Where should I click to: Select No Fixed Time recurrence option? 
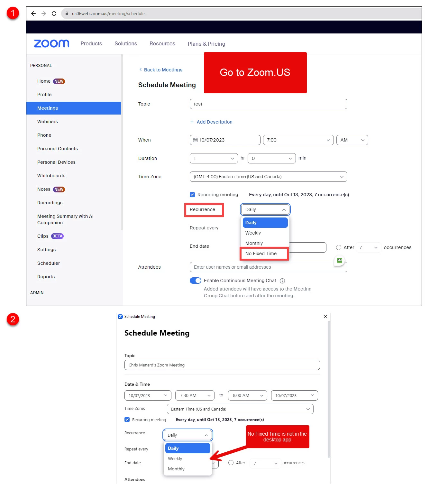pos(264,254)
